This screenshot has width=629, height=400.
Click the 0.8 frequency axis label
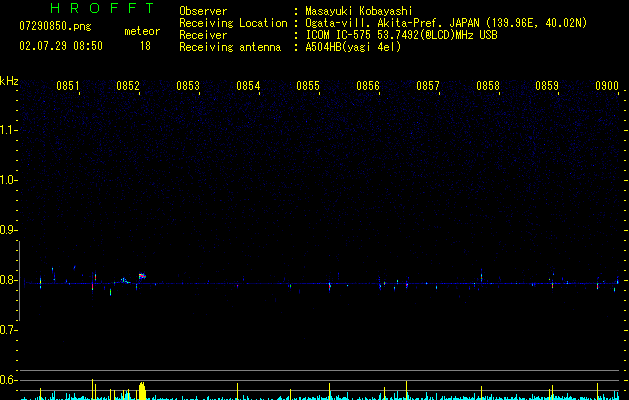[x=8, y=280]
